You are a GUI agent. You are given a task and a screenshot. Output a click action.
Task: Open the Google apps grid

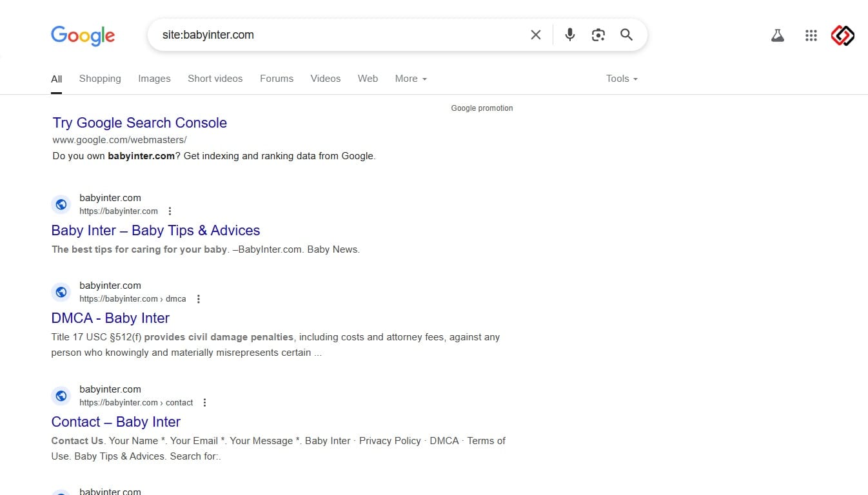tap(811, 35)
